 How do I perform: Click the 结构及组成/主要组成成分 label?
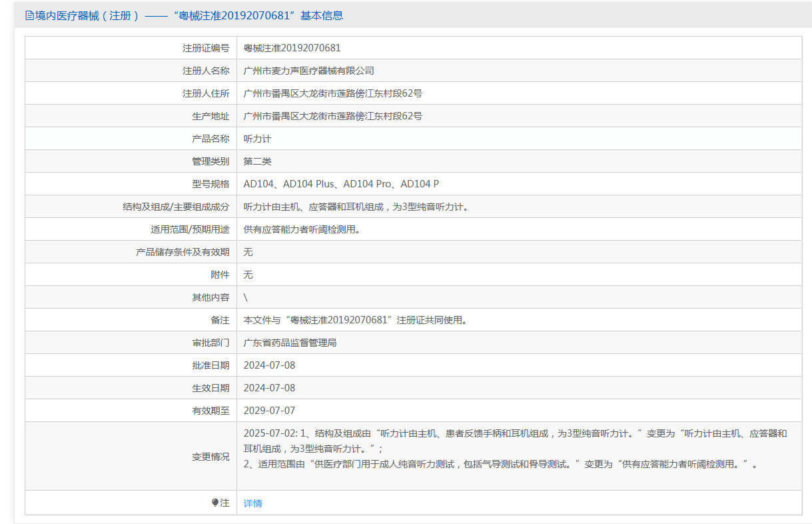[x=176, y=207]
